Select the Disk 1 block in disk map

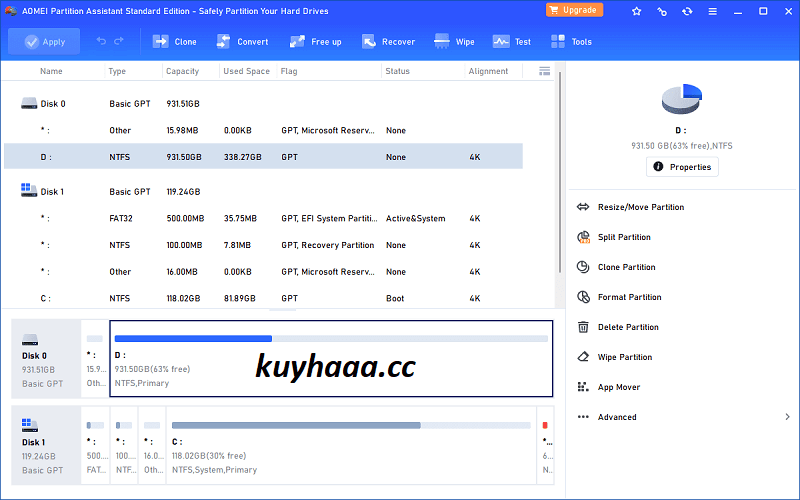pos(46,445)
